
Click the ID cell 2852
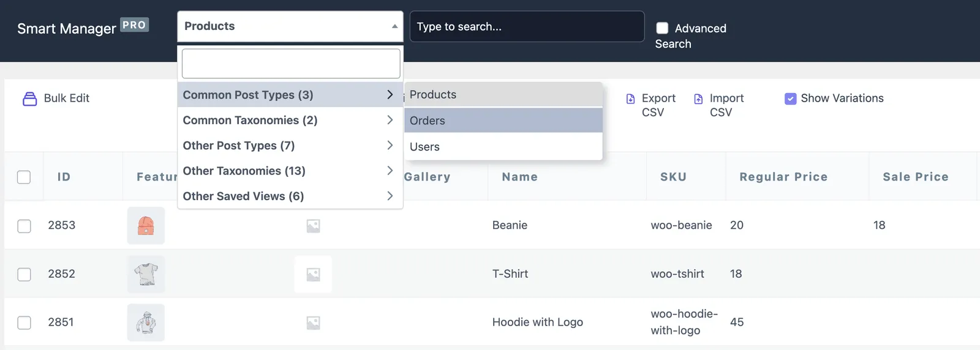[x=62, y=274]
